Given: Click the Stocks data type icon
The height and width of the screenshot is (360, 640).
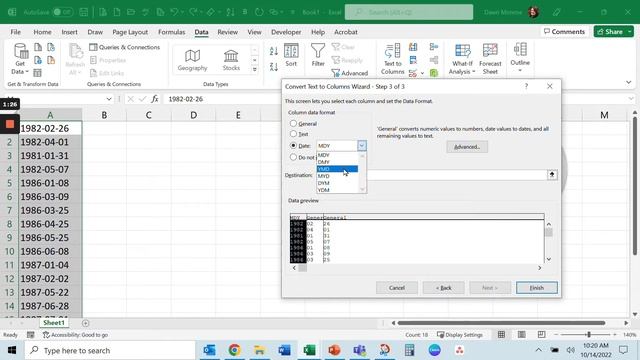Looking at the screenshot, I should click(231, 60).
